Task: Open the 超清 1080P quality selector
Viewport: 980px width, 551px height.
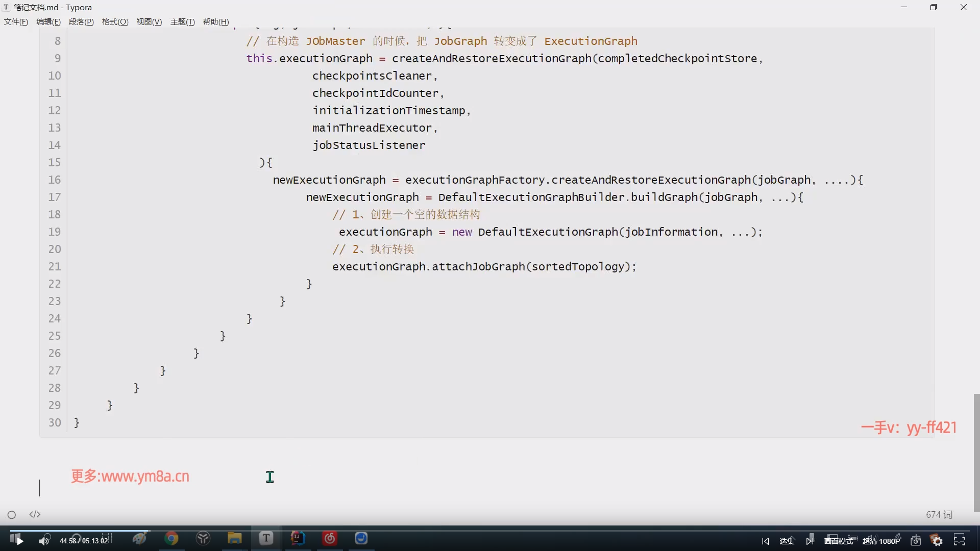Action: click(x=881, y=541)
